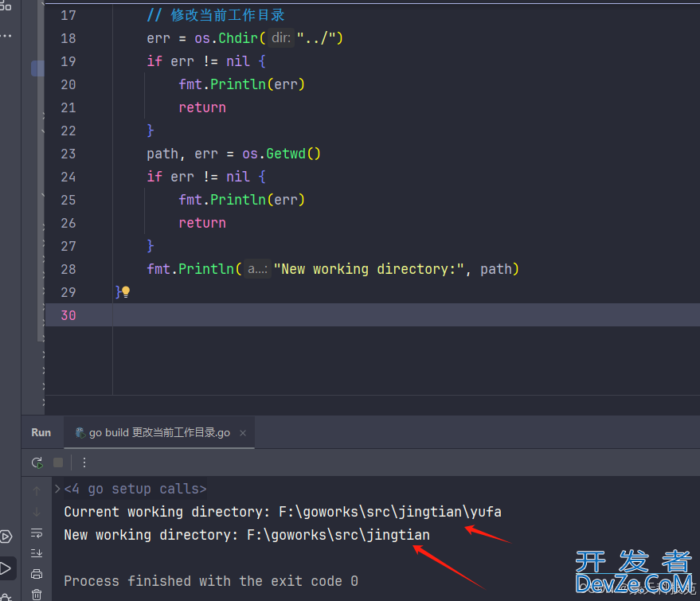Click output 'Current working directory: F:\goworks\src\jingtian\yufa'
This screenshot has height=601, width=700.
(x=283, y=512)
